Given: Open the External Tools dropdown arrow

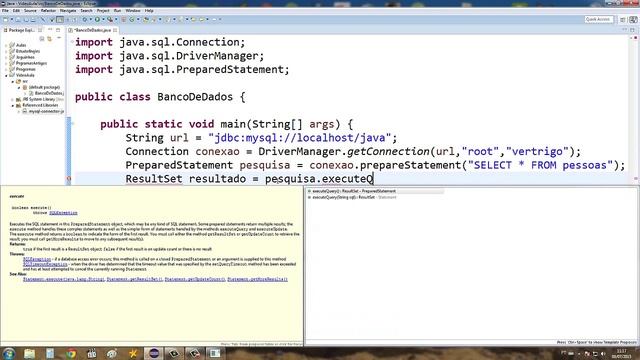Looking at the screenshot, I should pyautogui.click(x=116, y=20).
